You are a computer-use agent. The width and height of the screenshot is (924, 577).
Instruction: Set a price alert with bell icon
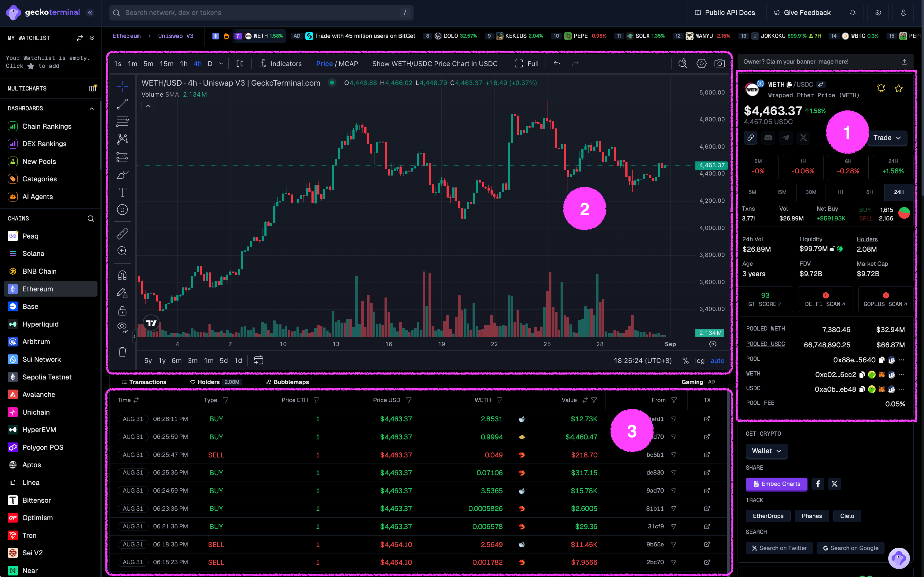click(x=881, y=89)
